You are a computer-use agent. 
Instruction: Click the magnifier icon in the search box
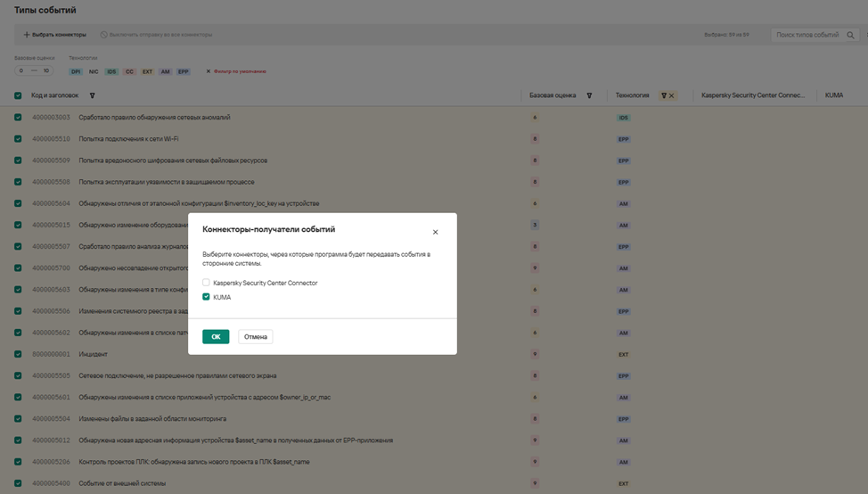click(x=850, y=35)
